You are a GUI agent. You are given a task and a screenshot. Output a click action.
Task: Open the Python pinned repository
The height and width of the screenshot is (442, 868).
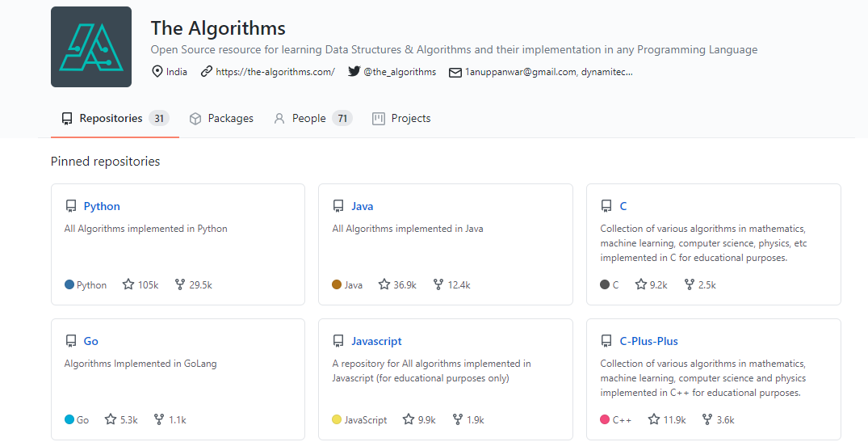[102, 206]
